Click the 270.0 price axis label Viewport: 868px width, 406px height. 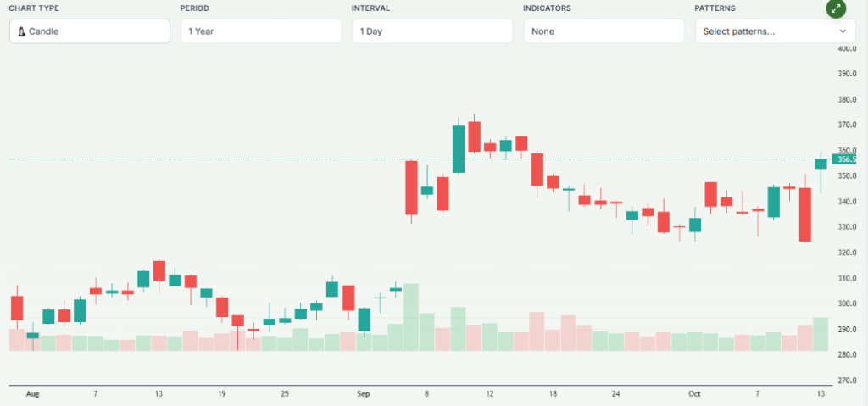click(845, 381)
